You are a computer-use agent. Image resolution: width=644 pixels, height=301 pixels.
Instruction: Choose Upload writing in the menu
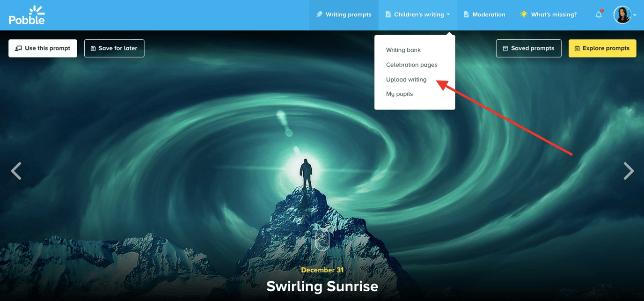pos(406,80)
